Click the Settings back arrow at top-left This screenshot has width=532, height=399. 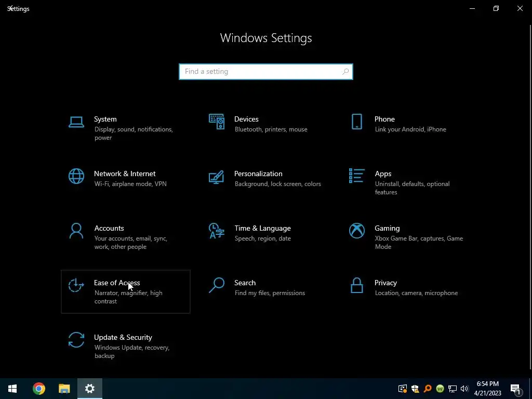pyautogui.click(x=10, y=7)
